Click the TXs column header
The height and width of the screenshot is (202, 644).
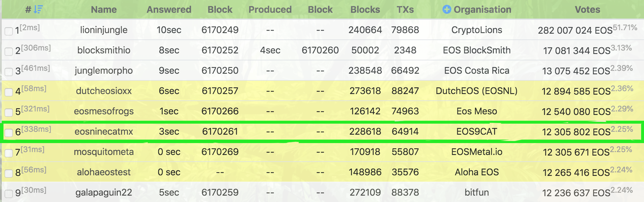[405, 10]
